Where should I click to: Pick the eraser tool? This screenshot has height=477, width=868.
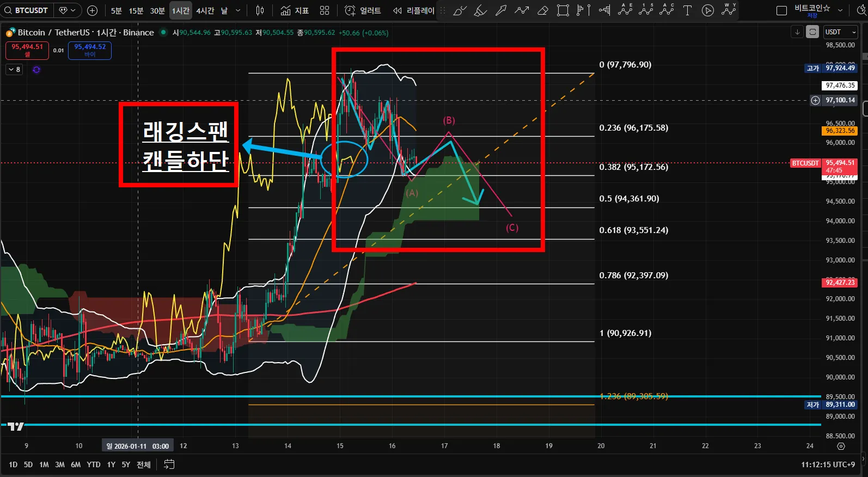click(542, 10)
